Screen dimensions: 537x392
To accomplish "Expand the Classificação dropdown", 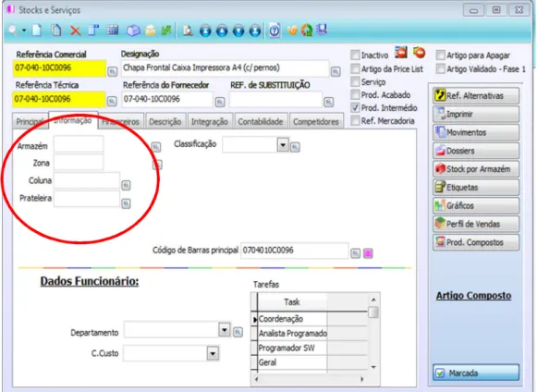I will [283, 145].
